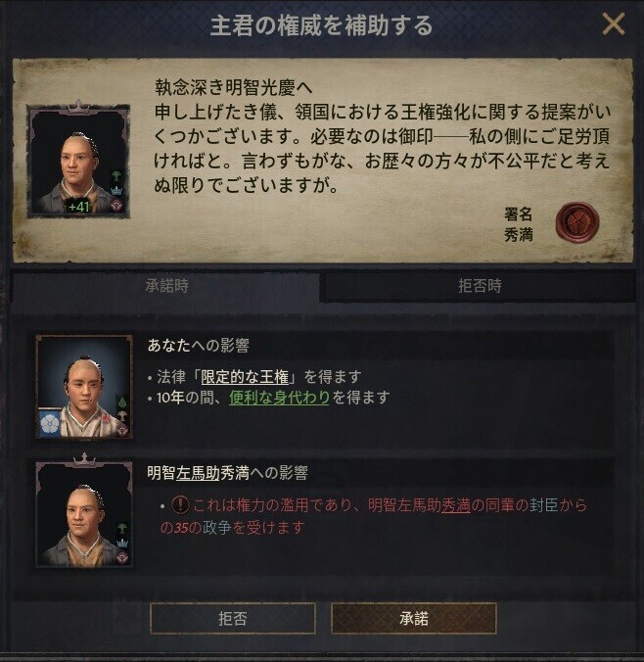Click the blue flower coat of arms on your portrait
644x662 pixels.
point(50,423)
